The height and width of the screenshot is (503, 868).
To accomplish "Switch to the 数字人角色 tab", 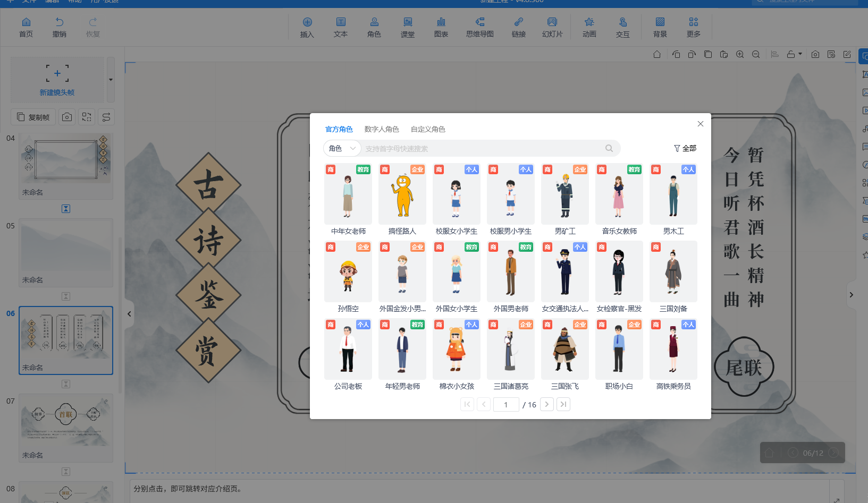I will pyautogui.click(x=382, y=129).
